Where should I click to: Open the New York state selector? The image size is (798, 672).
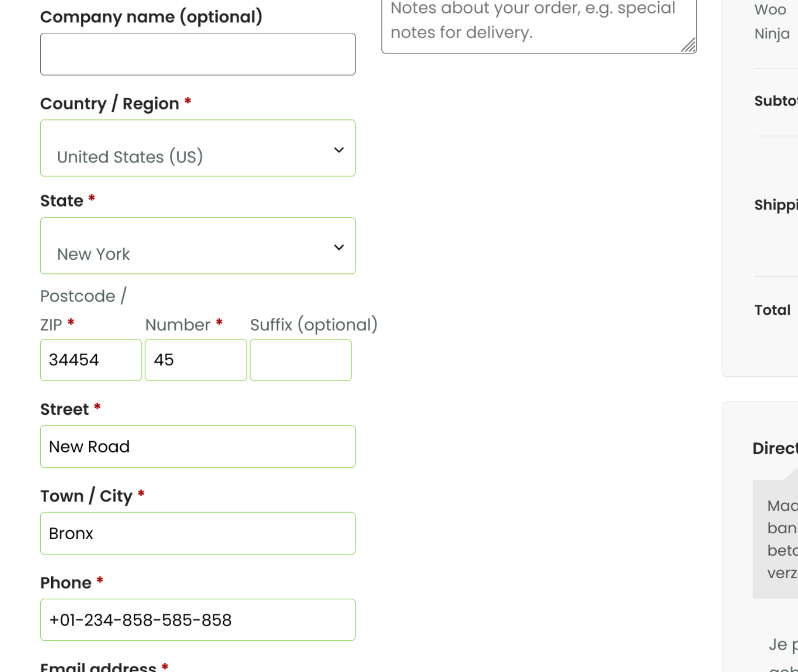pos(197,246)
